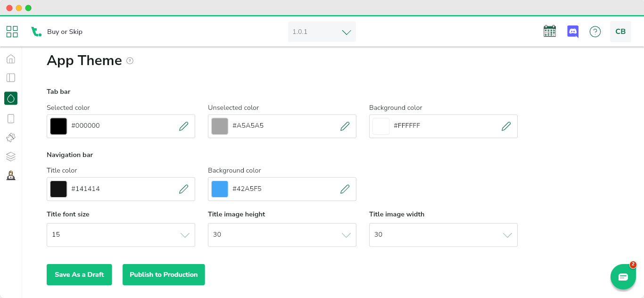Click the mobile device sidebar icon
Viewport: 644px width, 298px height.
pyautogui.click(x=11, y=119)
